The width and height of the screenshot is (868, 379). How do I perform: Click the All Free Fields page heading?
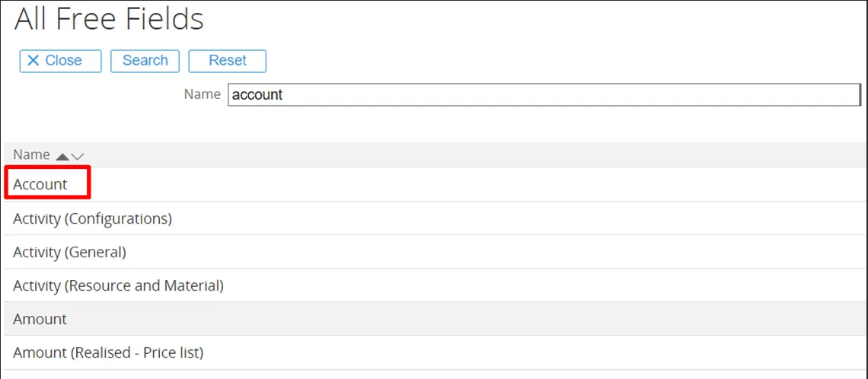(109, 19)
